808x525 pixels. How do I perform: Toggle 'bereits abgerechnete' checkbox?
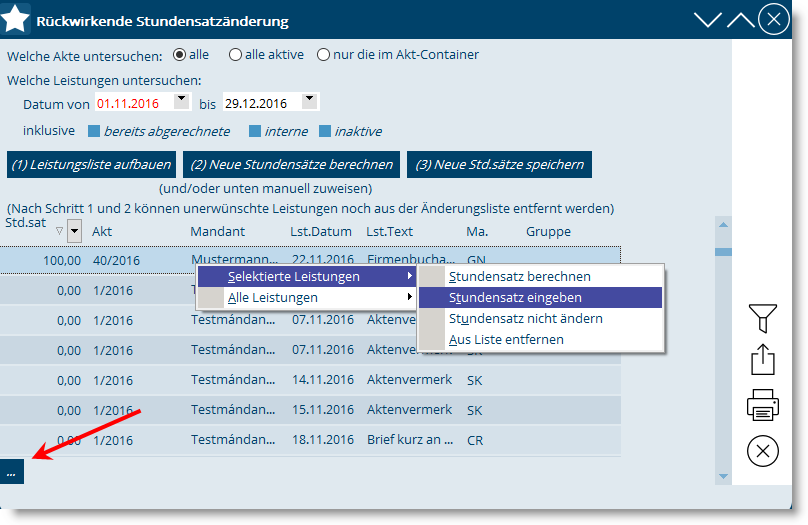pos(94,131)
